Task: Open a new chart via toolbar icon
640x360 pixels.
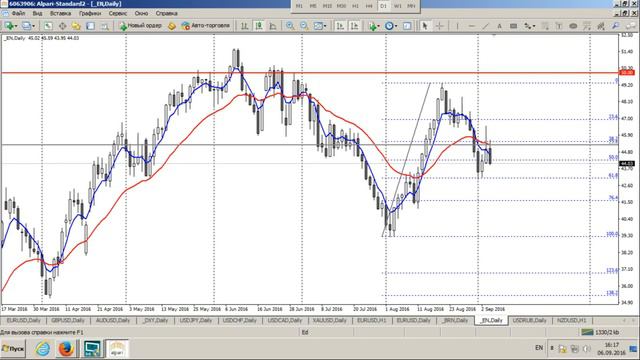Action: [x=9, y=26]
